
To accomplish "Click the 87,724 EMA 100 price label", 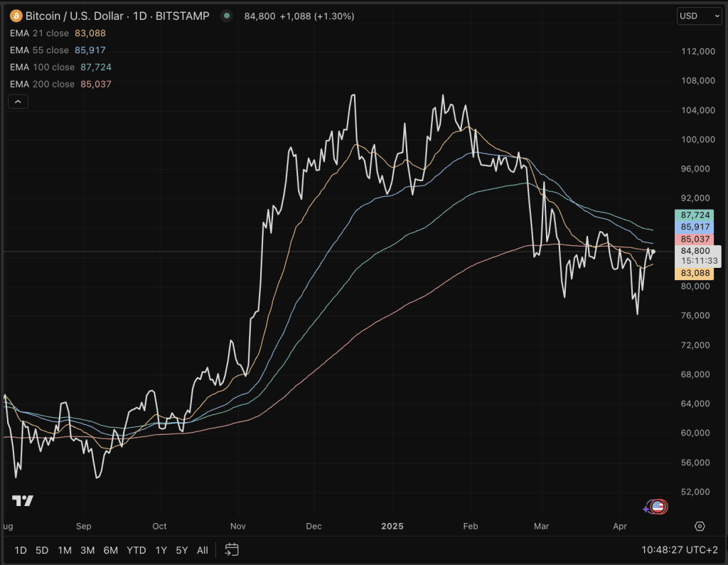I will (x=694, y=215).
